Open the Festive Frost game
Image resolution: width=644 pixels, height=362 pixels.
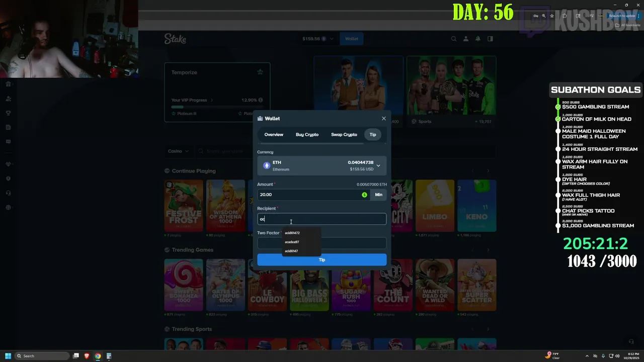184,206
